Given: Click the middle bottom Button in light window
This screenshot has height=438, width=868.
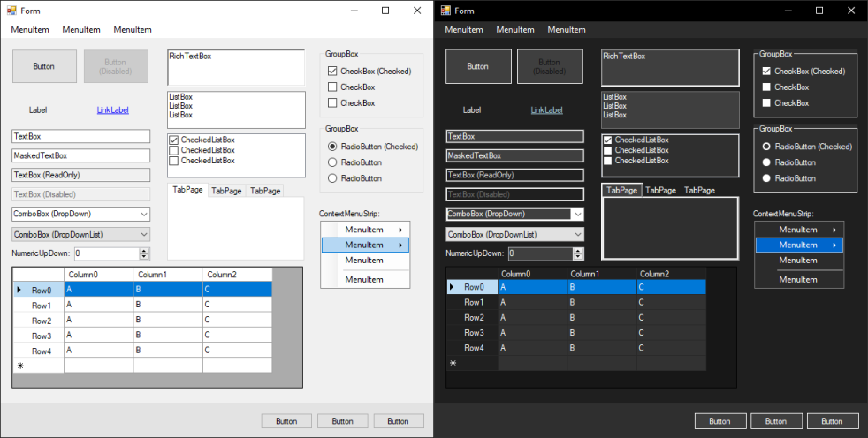Looking at the screenshot, I should pyautogui.click(x=343, y=421).
